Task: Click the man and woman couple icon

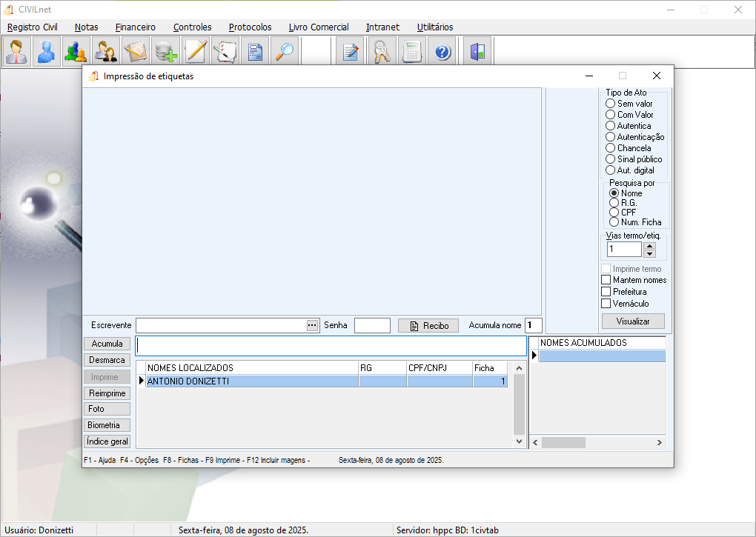Action: (106, 51)
